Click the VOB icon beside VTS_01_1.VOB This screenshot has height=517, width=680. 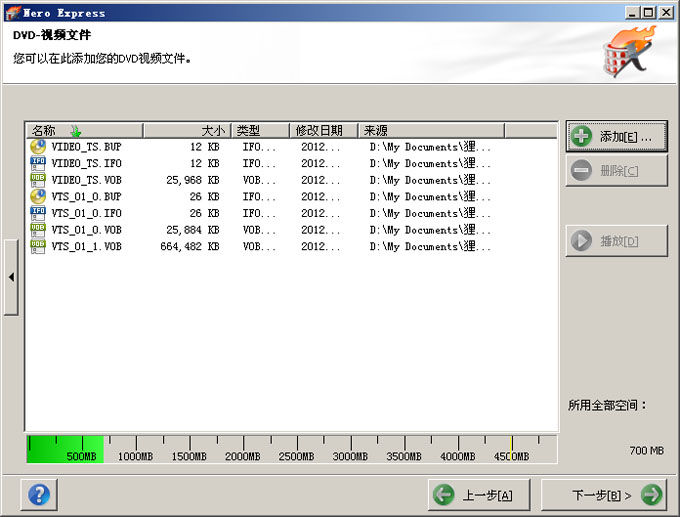[x=38, y=246]
